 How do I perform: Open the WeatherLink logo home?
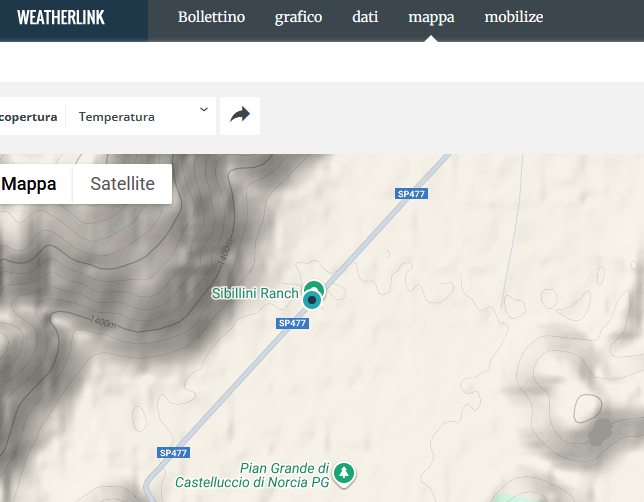pyautogui.click(x=61, y=18)
